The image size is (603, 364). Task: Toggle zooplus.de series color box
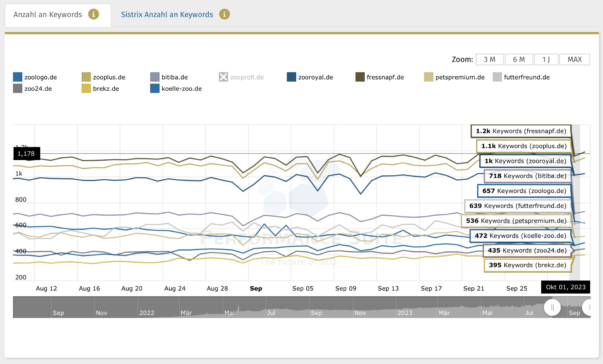click(x=86, y=77)
